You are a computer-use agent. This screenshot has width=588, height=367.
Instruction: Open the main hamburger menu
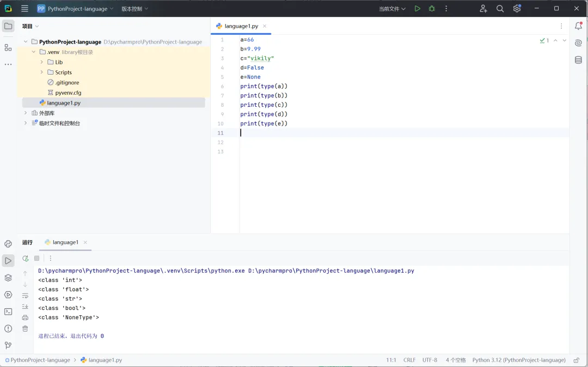click(24, 9)
